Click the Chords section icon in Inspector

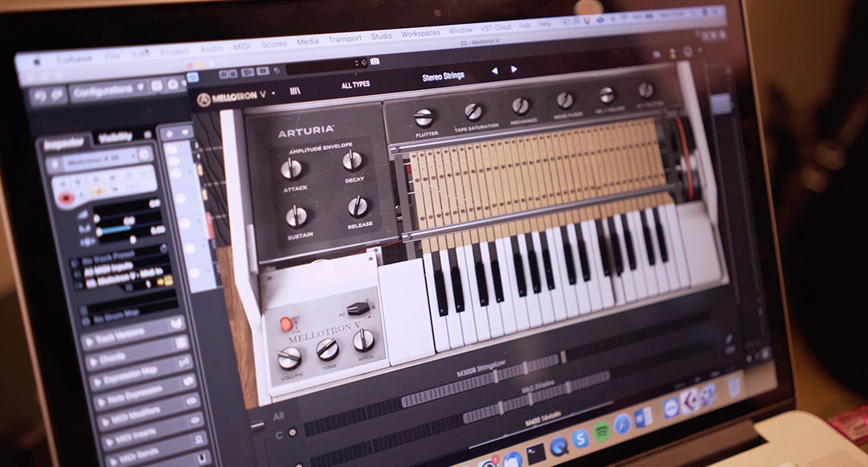[x=182, y=343]
